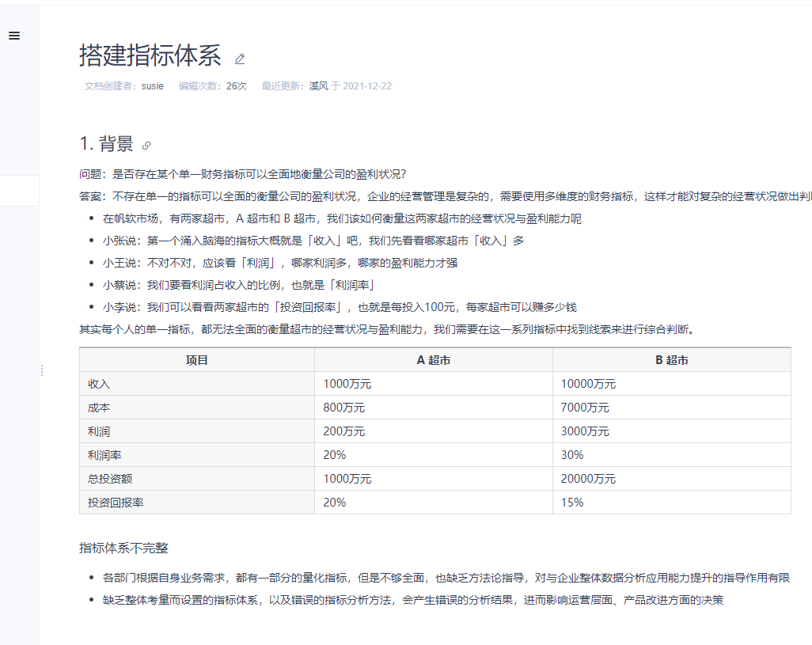Click the last updater name 溪风
This screenshot has height=645, width=812.
pos(318,86)
